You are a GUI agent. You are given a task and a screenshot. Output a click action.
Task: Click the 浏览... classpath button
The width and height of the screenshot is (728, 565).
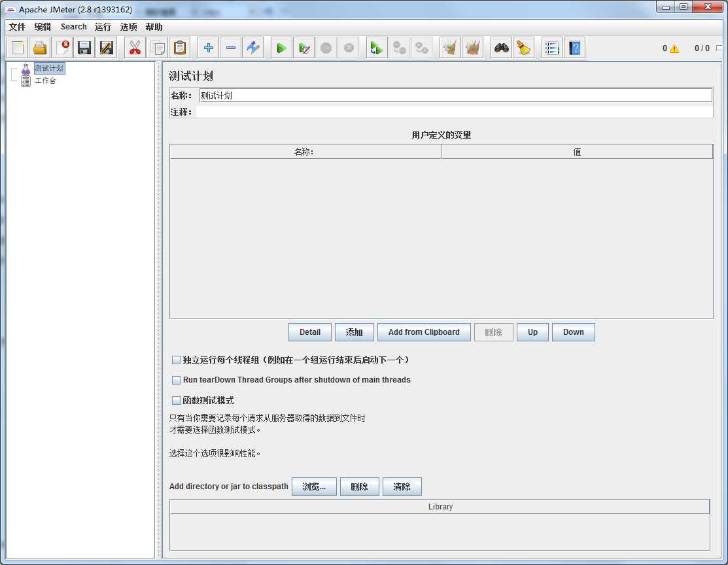click(x=314, y=487)
